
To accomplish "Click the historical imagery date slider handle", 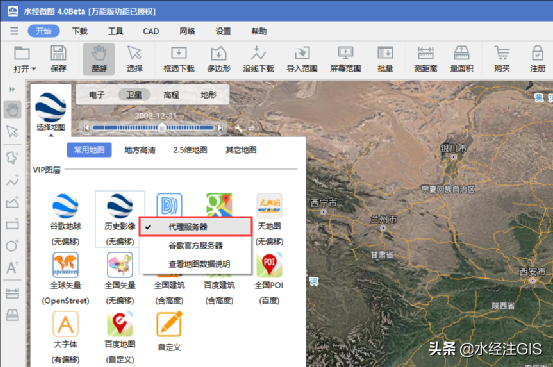I will [162, 127].
